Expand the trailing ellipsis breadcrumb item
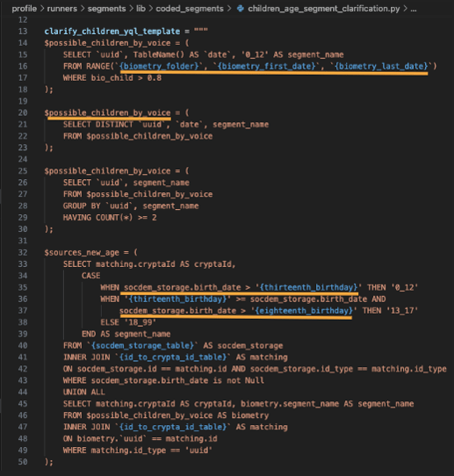The height and width of the screenshot is (476, 454). pyautogui.click(x=414, y=9)
